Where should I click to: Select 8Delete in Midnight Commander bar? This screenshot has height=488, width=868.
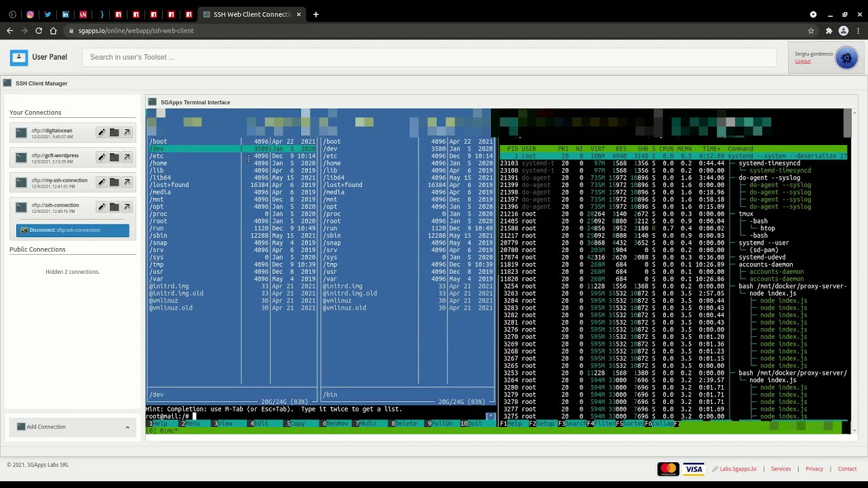[406, 424]
